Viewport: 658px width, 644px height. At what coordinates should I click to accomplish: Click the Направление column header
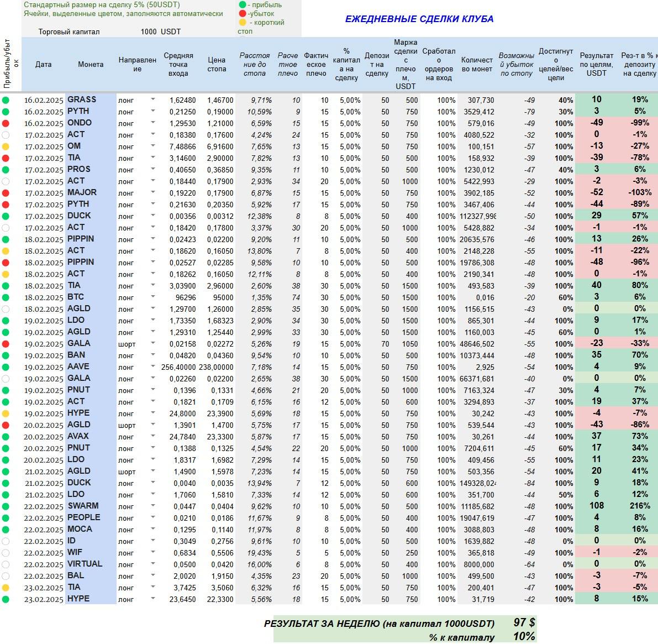click(x=137, y=65)
